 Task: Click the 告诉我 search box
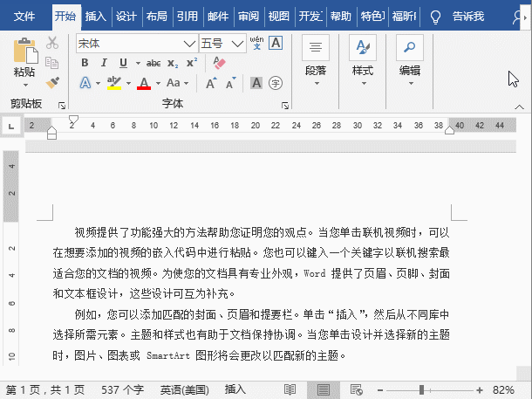pyautogui.click(x=467, y=16)
